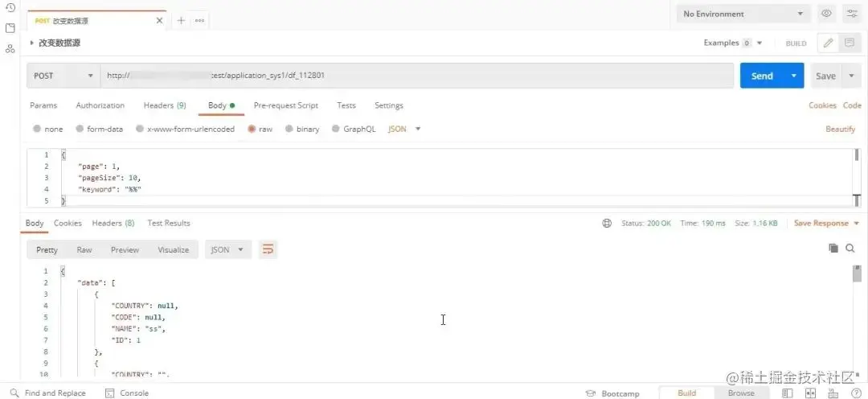Switch response view to Preview
The height and width of the screenshot is (399, 868).
(x=125, y=250)
